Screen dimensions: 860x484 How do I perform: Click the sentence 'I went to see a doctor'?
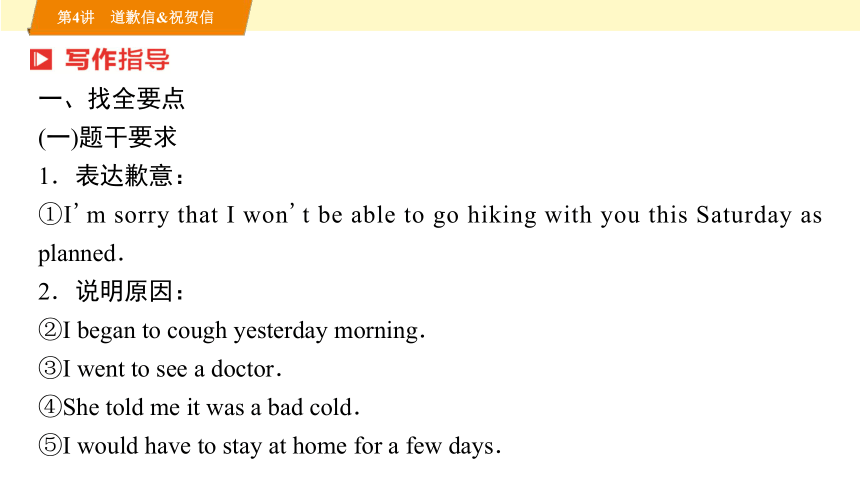(172, 369)
